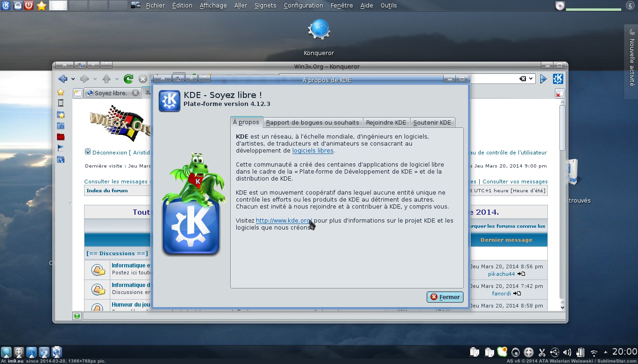
Task: Open the bookmarks star in Konqueror sidebar
Action: (61, 92)
